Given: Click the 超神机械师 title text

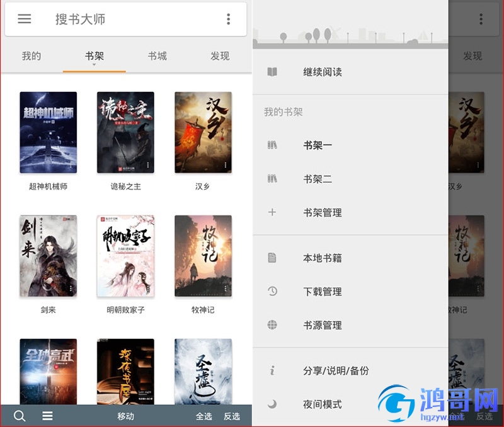Looking at the screenshot, I should pyautogui.click(x=49, y=186).
